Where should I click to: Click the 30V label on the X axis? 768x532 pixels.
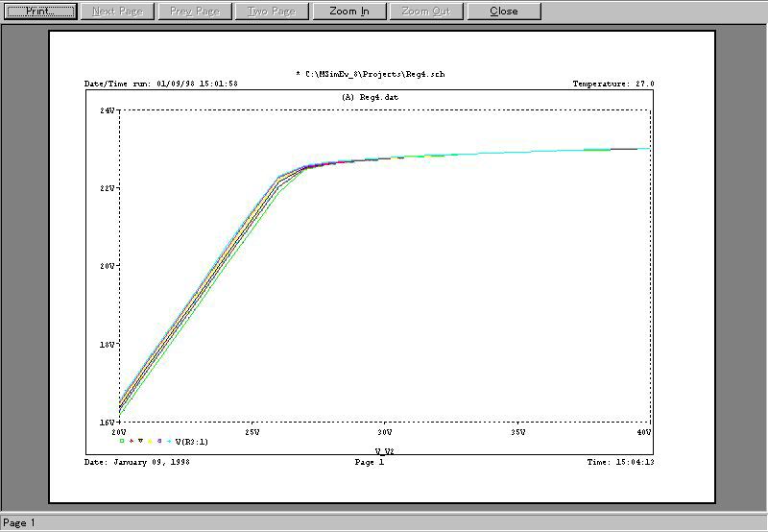pyautogui.click(x=384, y=432)
